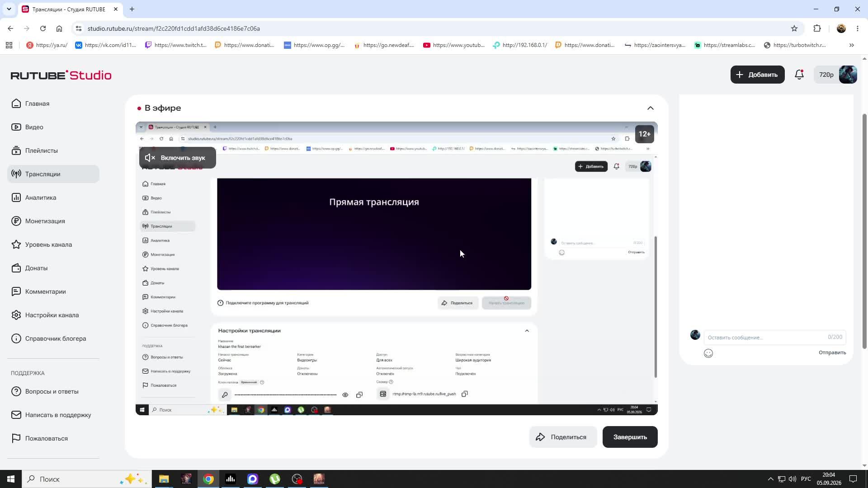Reload the current page
868x488 pixels.
pyautogui.click(x=43, y=28)
